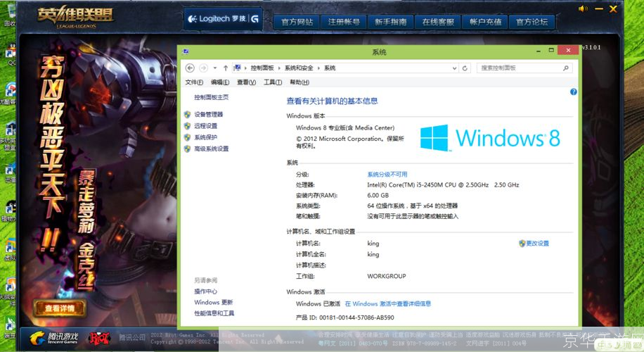Minimize the League launcher with yellow dash
Screen dimensions: 644x352
[x=599, y=8]
